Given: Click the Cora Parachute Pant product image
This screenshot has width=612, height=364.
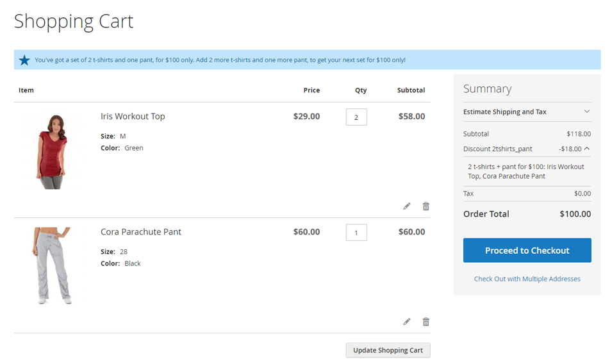Looking at the screenshot, I should click(53, 266).
